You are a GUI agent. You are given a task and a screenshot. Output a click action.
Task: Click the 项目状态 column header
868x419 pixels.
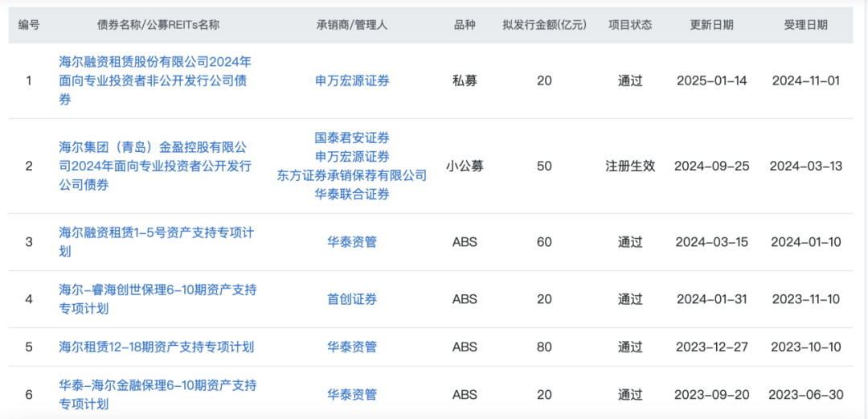click(630, 25)
